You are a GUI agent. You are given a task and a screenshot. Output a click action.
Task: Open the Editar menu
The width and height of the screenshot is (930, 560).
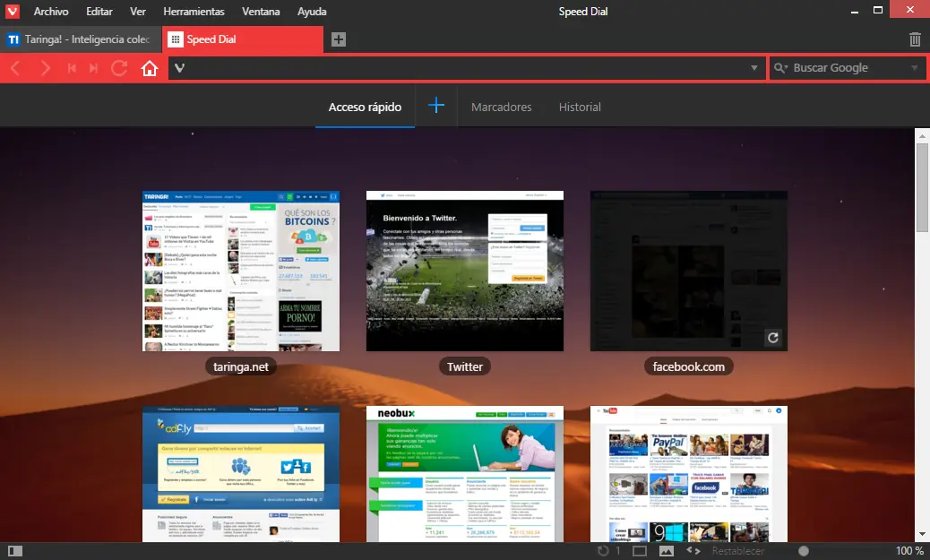pyautogui.click(x=99, y=12)
